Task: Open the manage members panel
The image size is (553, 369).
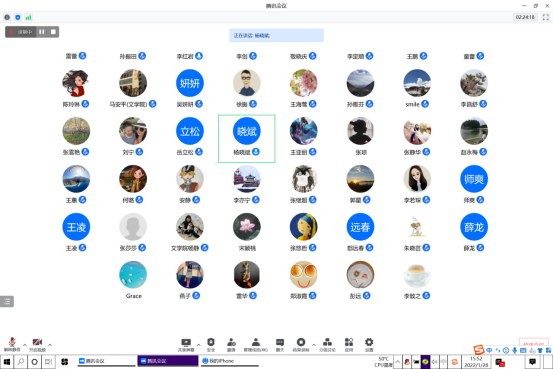Action: click(x=256, y=345)
